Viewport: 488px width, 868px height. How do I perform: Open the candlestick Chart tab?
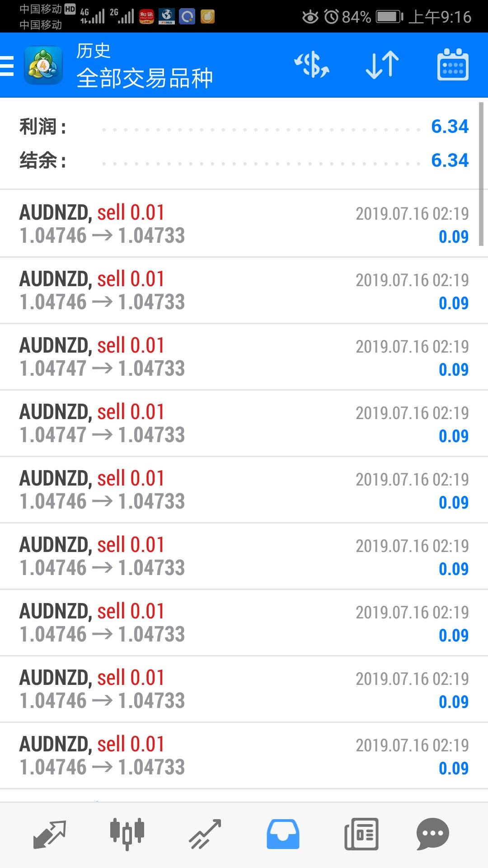[127, 834]
